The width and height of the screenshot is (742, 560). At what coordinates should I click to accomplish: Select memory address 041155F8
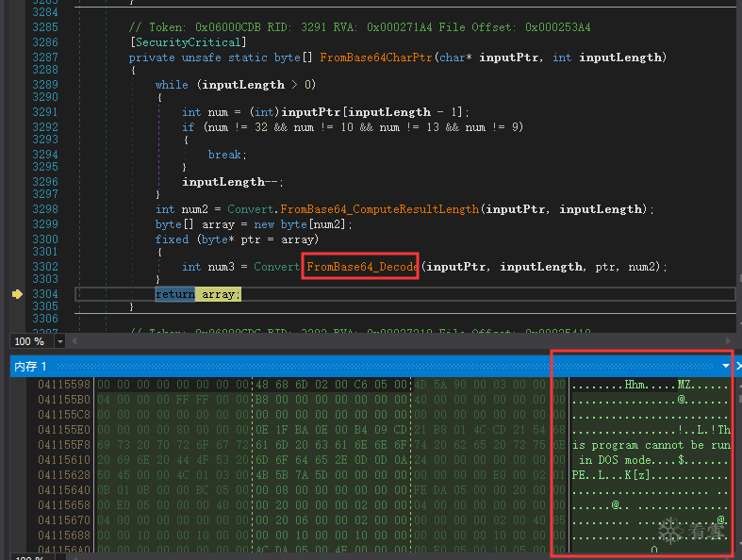[64, 444]
